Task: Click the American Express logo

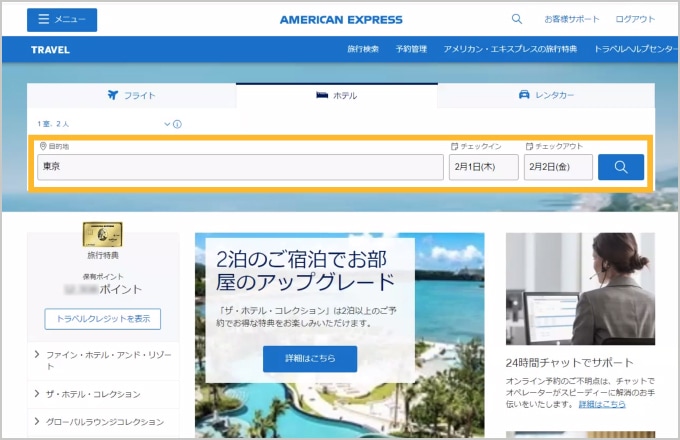Action: (341, 20)
